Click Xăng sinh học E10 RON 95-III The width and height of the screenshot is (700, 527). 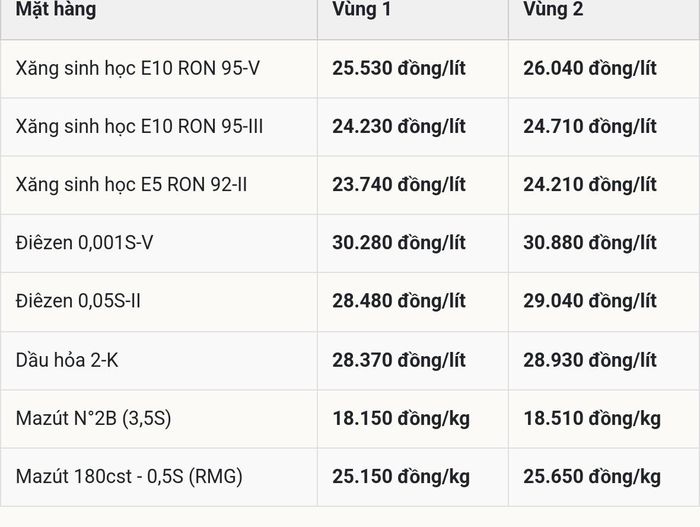coord(139,127)
